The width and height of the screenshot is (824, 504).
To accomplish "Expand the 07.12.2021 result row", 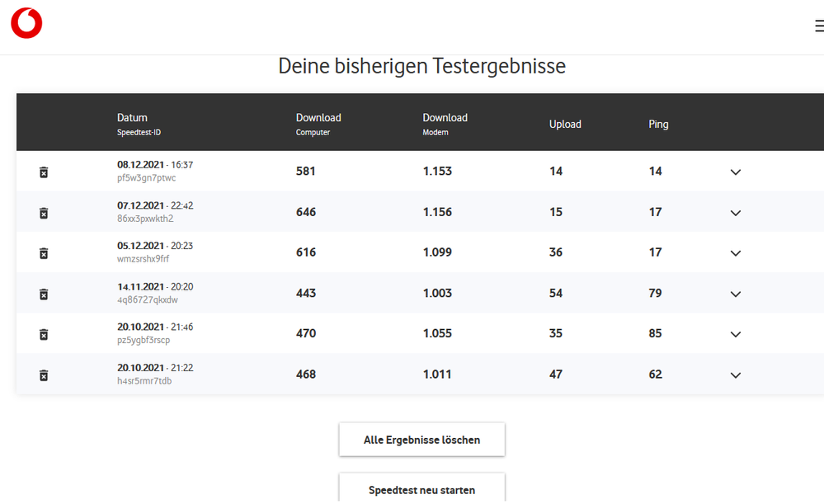I will pyautogui.click(x=735, y=213).
